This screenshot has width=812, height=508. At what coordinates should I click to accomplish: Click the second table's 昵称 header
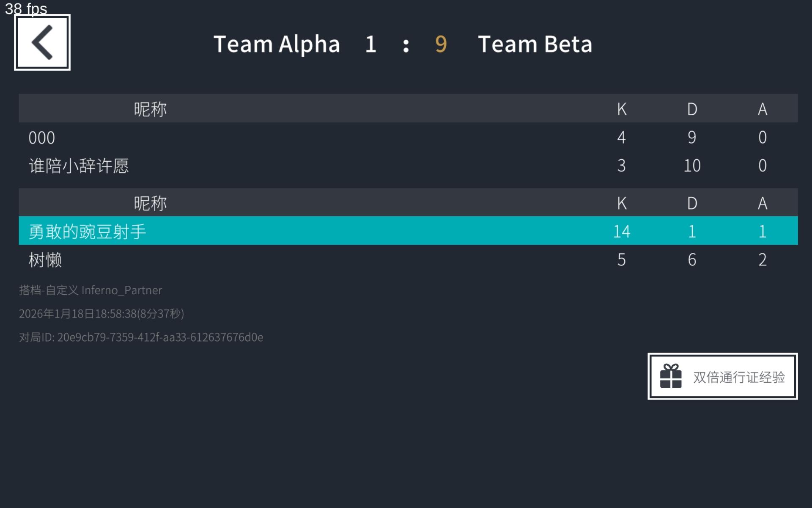(x=150, y=203)
